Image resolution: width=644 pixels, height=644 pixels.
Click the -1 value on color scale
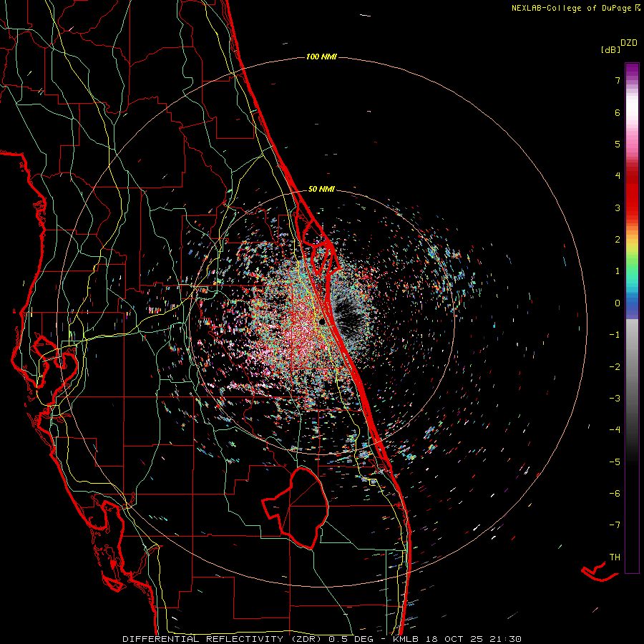click(615, 335)
